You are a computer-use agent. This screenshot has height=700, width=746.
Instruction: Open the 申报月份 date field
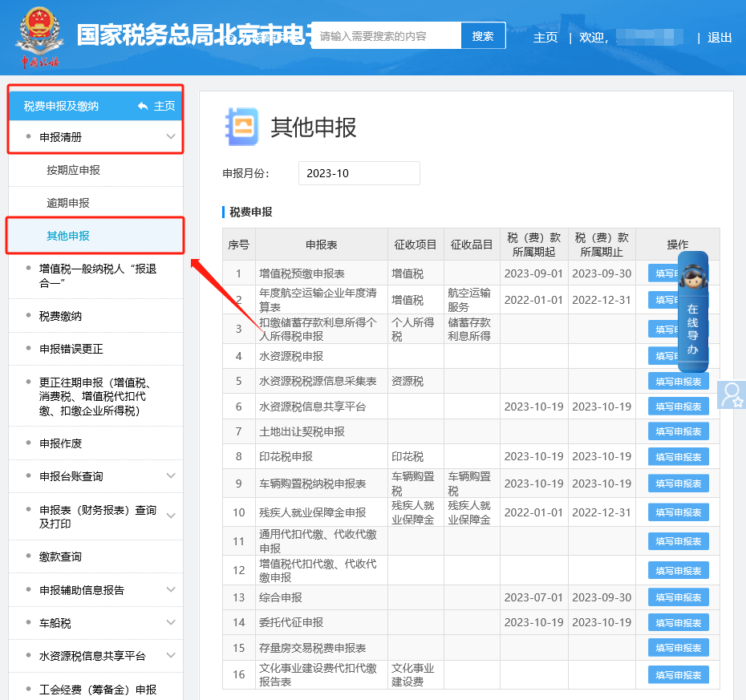[x=359, y=173]
